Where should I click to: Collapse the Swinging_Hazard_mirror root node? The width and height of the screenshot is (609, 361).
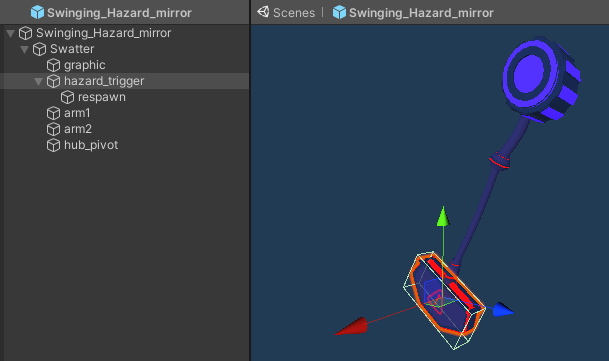coord(10,33)
